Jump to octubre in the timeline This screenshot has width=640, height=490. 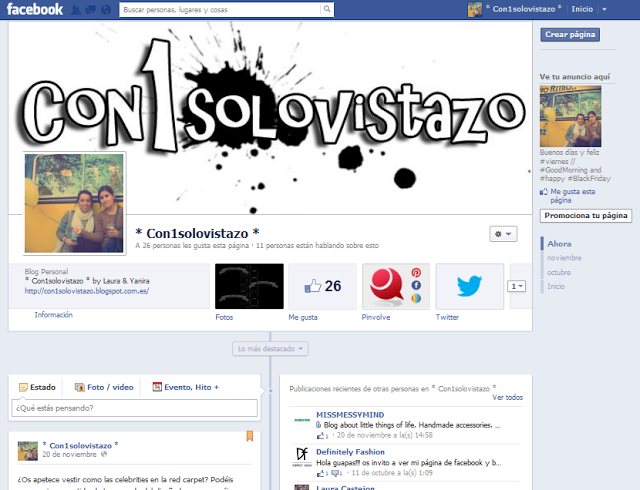coord(559,272)
